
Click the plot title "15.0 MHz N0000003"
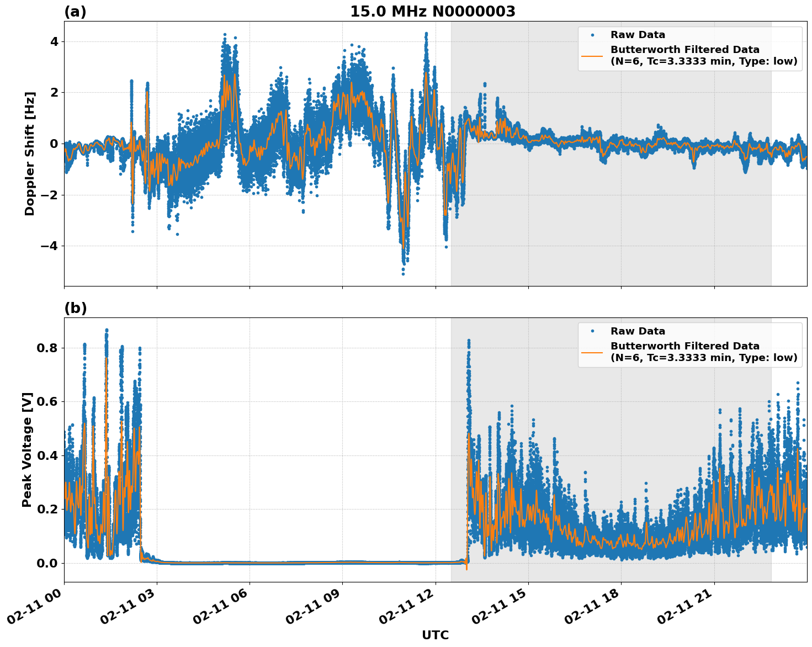(432, 12)
